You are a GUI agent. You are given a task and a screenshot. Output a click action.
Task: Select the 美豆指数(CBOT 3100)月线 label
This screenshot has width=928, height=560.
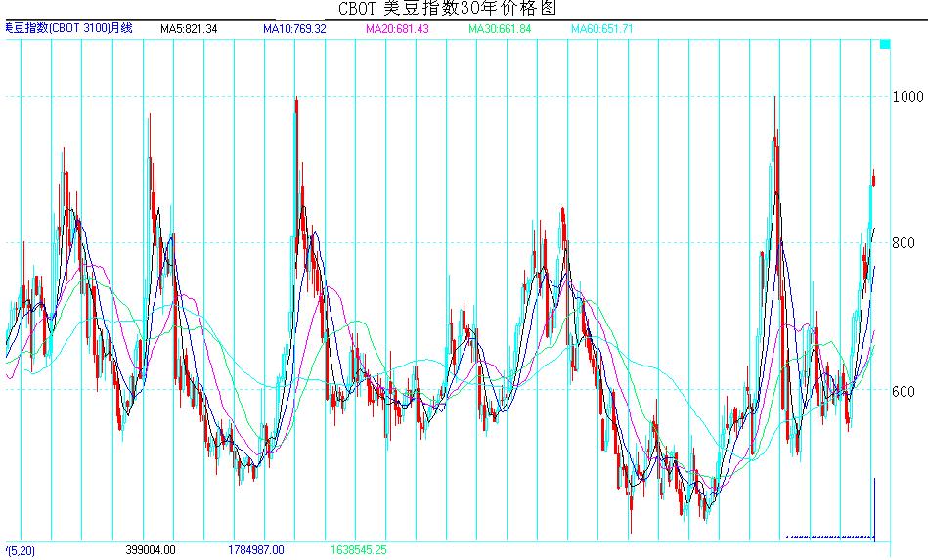[68, 28]
